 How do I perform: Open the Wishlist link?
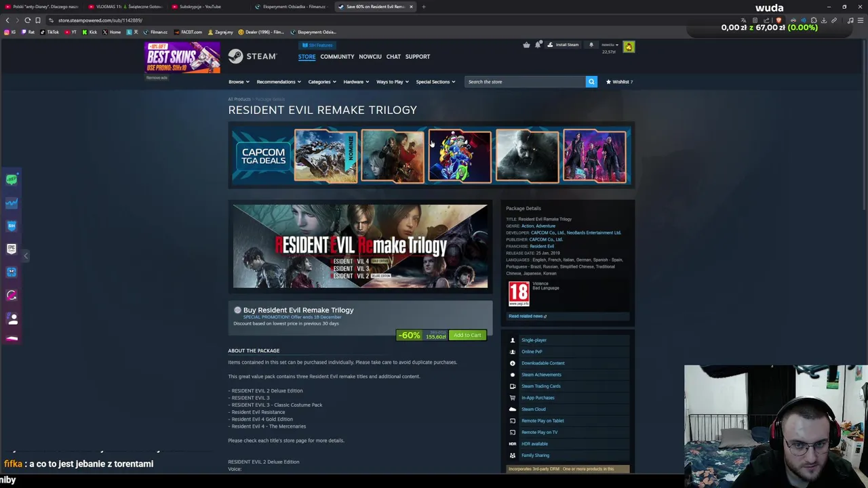[619, 82]
